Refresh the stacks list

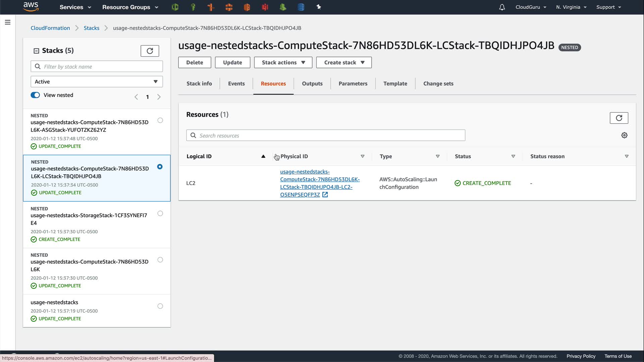[150, 51]
